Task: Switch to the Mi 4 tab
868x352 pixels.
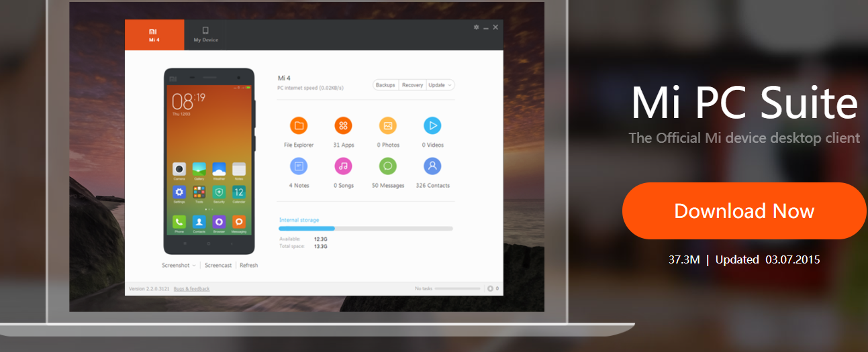Action: click(154, 35)
